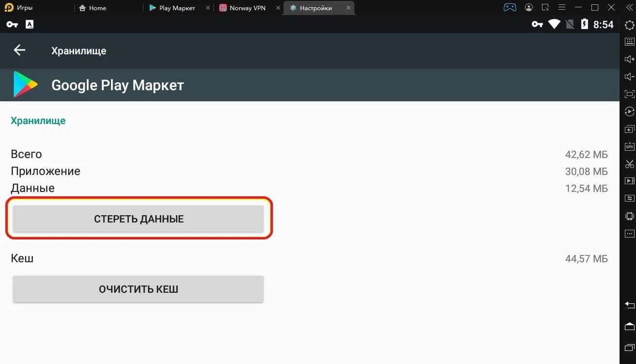Open the operation recorder sidebar icon
636x364 pixels.
click(x=629, y=111)
